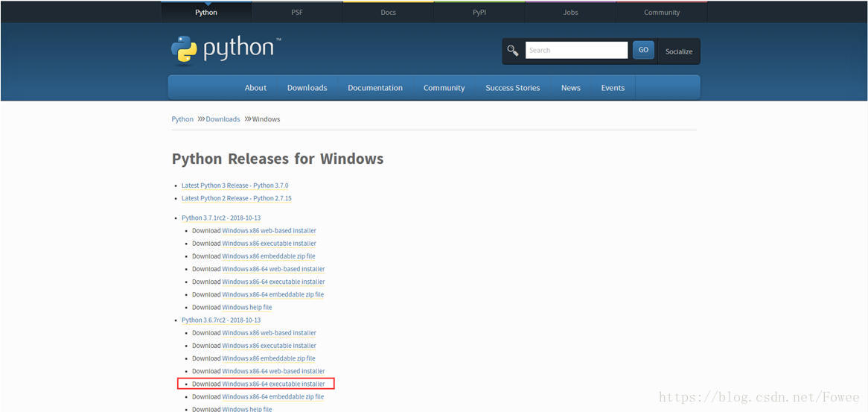
Task: Click the Windows breadcrumb text
Action: (x=267, y=119)
